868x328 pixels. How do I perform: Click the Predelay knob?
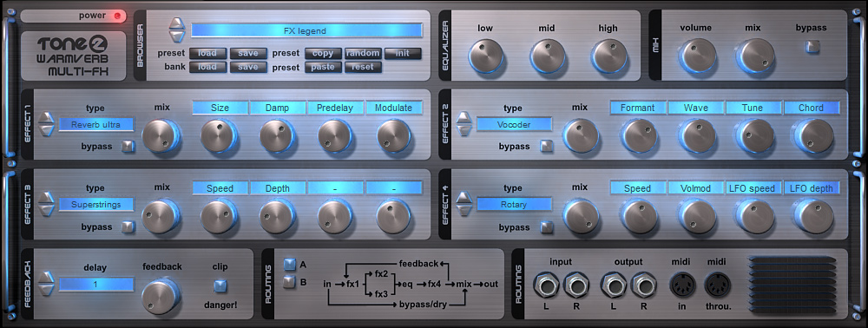click(335, 135)
